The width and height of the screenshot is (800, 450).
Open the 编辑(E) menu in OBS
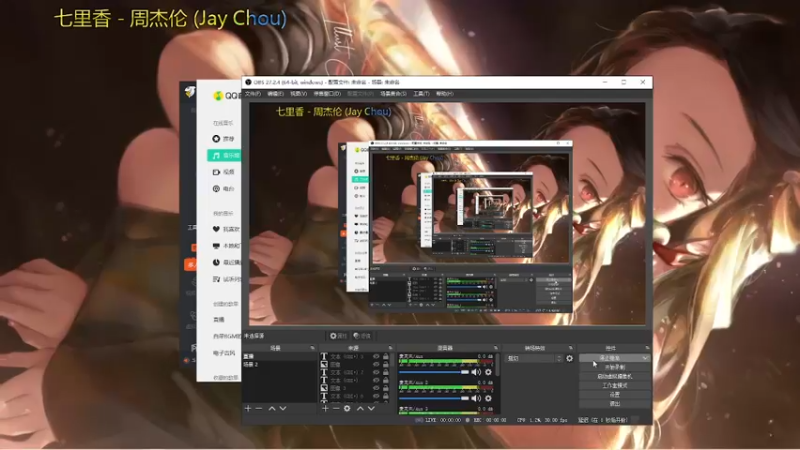click(276, 94)
